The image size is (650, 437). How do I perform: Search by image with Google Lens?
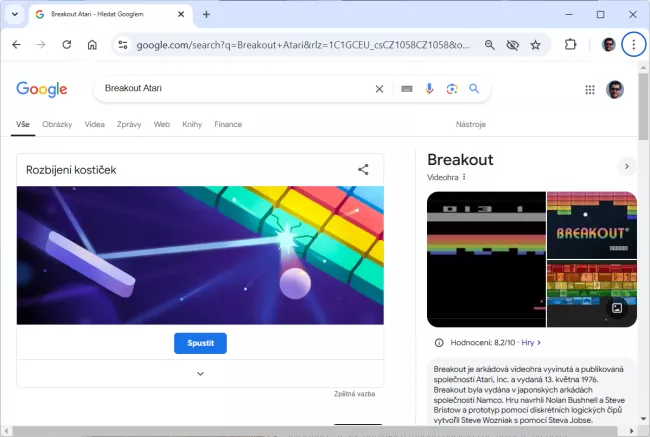(452, 89)
